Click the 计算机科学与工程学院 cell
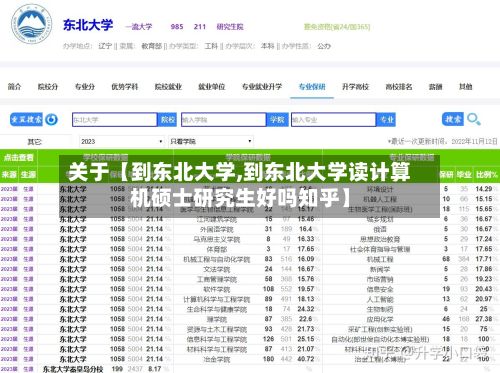This screenshot has height=373, width=500. coord(217,299)
